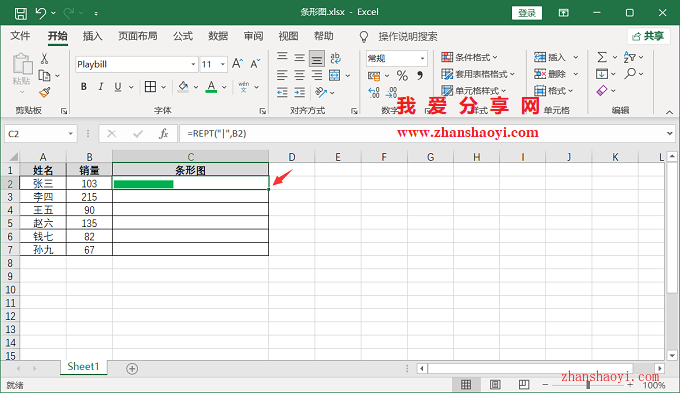The width and height of the screenshot is (680, 393).
Task: Switch to Page Layout view in status bar
Action: pyautogui.click(x=495, y=384)
